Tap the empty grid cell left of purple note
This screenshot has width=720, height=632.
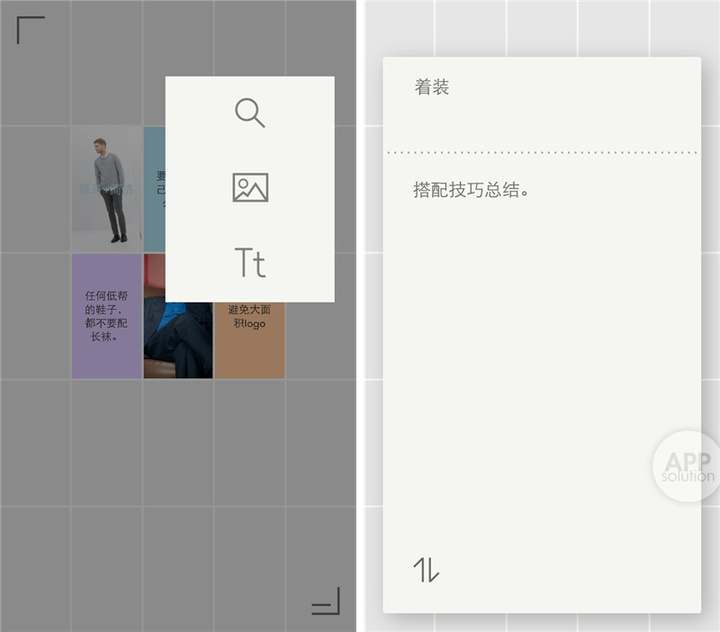36,316
